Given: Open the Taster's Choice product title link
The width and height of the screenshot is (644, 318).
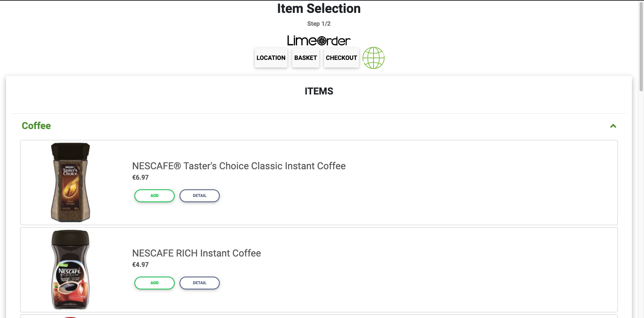Looking at the screenshot, I should pyautogui.click(x=238, y=166).
